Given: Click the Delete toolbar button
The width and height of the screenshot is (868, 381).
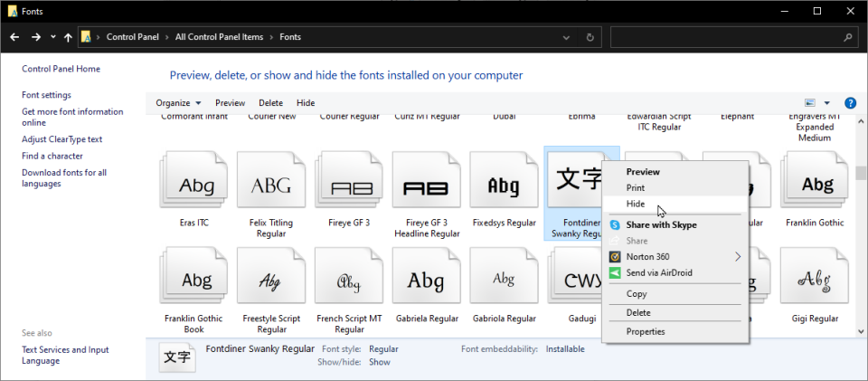Looking at the screenshot, I should pyautogui.click(x=270, y=103).
